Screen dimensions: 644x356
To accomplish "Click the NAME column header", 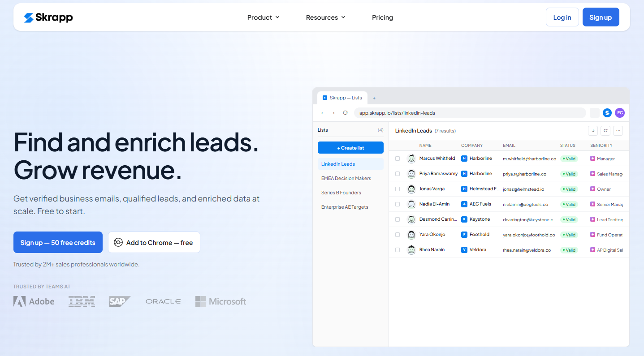I will [x=425, y=146].
